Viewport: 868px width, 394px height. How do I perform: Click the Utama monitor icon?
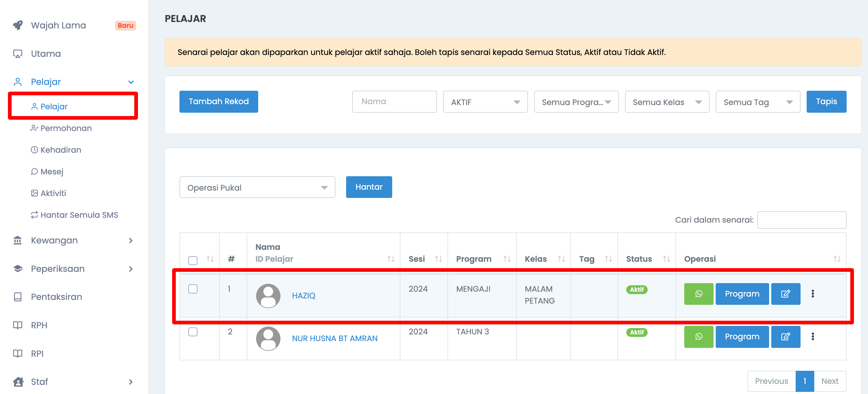(17, 54)
